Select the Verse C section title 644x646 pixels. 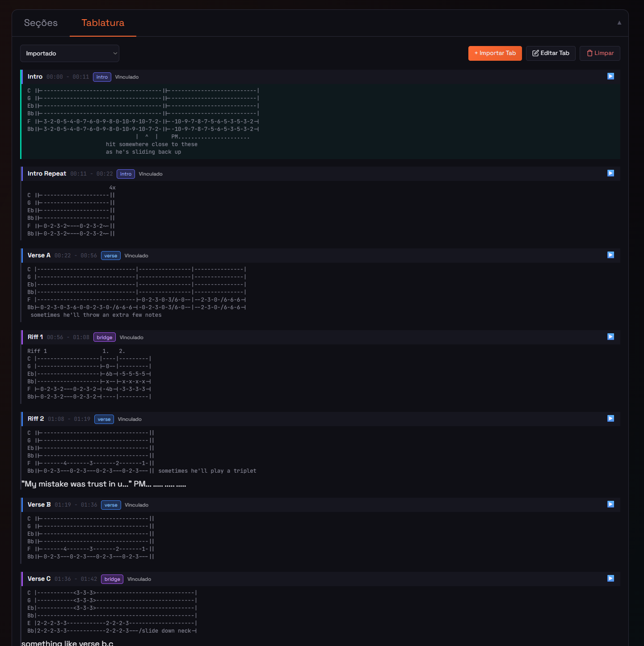click(x=39, y=579)
